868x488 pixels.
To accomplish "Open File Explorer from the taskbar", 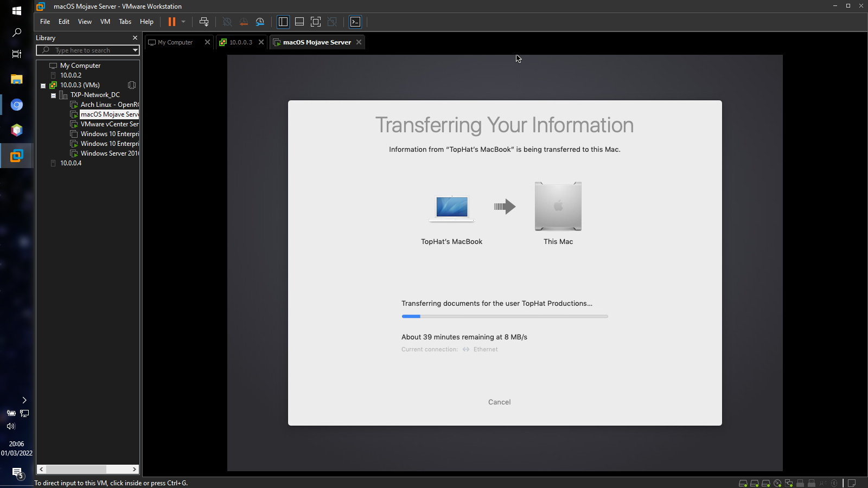I will (x=17, y=79).
